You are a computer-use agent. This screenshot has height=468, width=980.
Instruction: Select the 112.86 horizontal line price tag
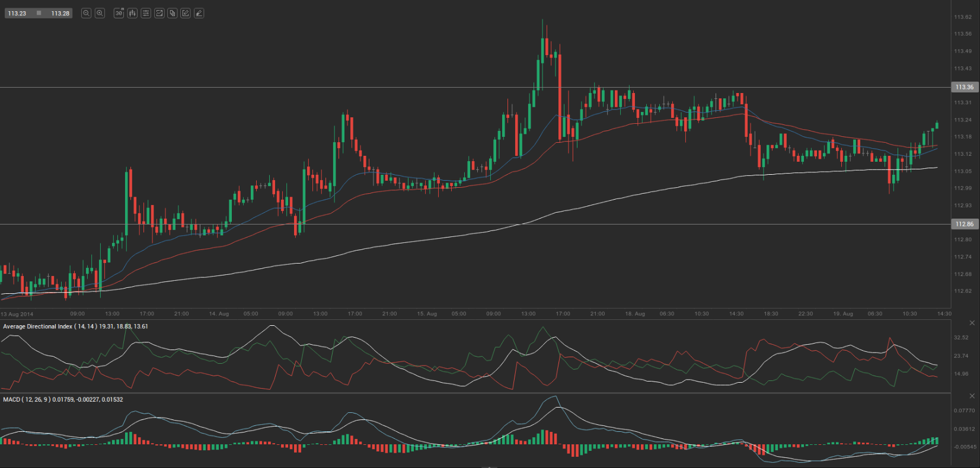965,224
